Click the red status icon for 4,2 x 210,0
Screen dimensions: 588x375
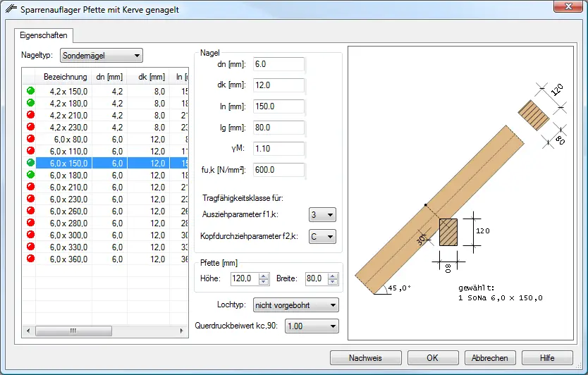pos(31,115)
